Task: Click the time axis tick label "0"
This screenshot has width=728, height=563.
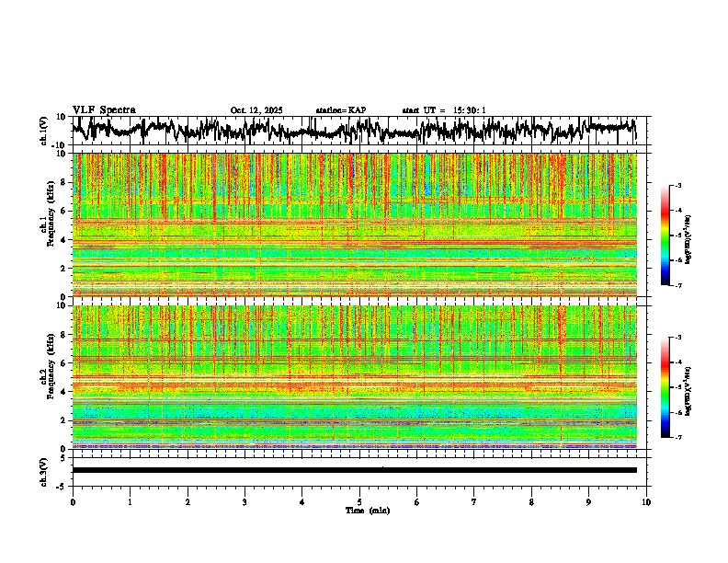Action: (x=73, y=502)
